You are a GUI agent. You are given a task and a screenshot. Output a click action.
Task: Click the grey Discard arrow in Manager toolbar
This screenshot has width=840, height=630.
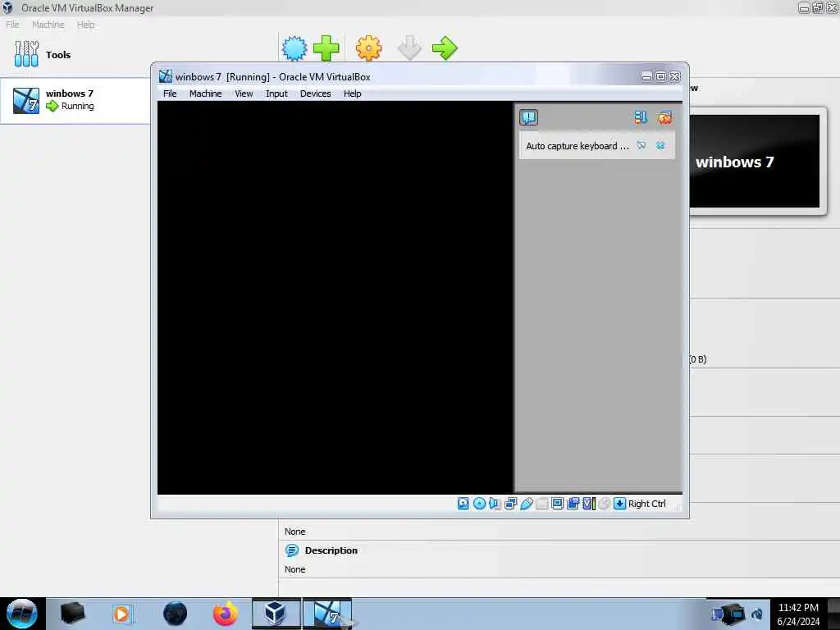[x=410, y=48]
